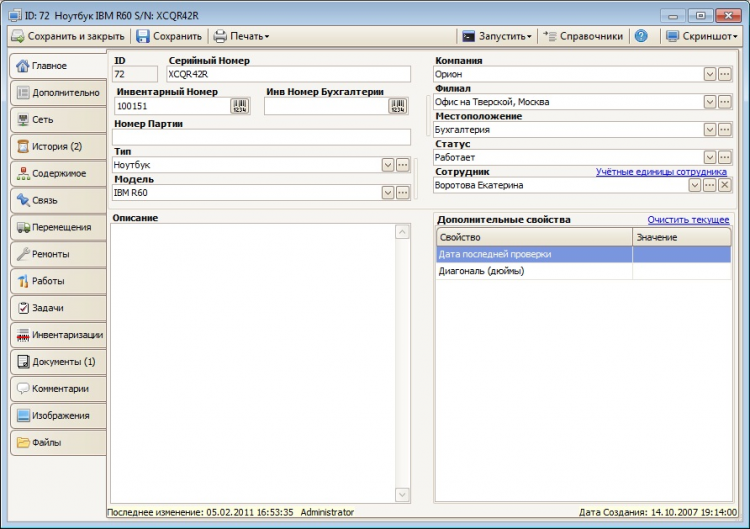The image size is (750, 529).
Task: Expand the Компания dropdown arrow
Action: (710, 74)
